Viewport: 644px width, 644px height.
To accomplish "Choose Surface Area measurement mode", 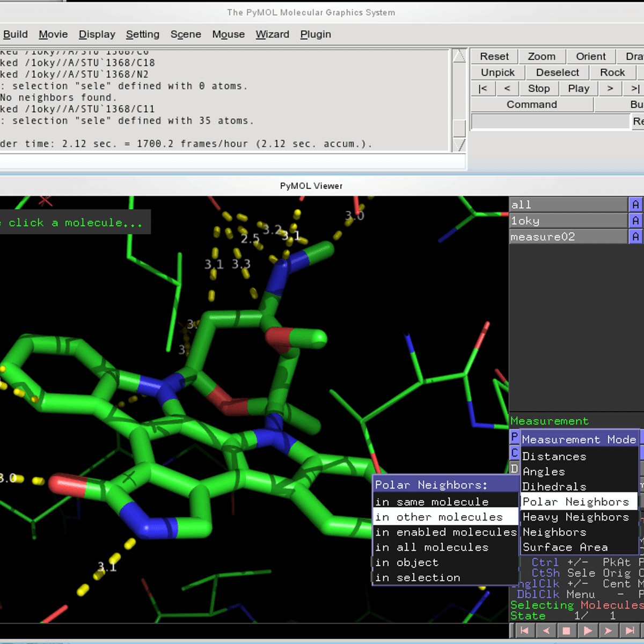I will (580, 547).
